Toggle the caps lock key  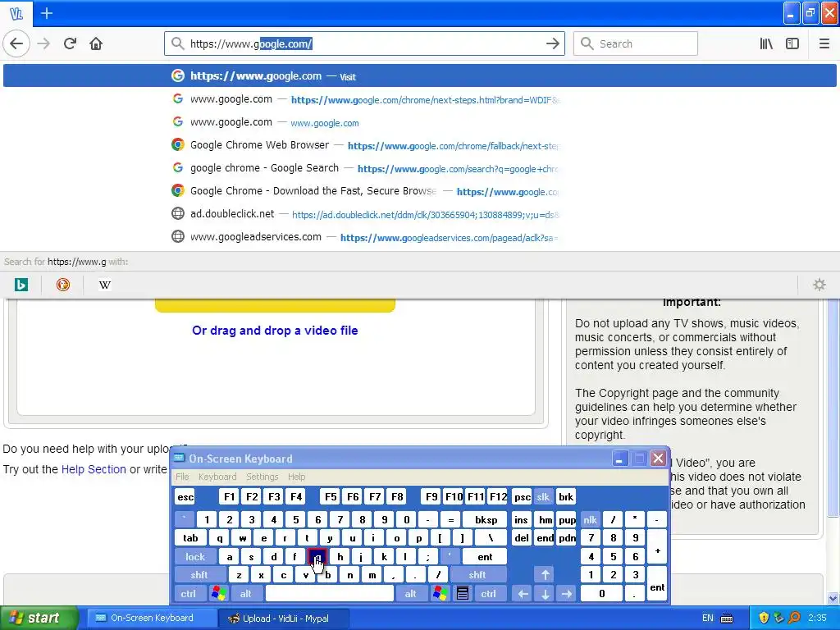195,557
